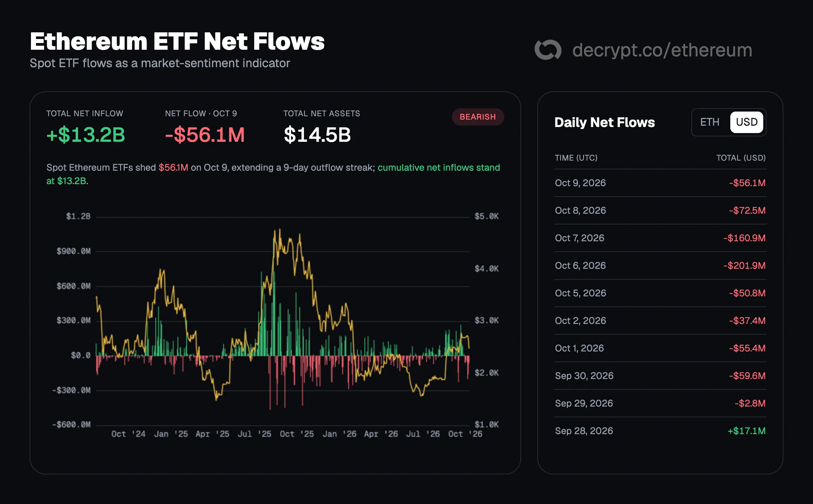Screen dimensions: 813x504
Task: Click the -$72.5M value for Oct 8
Action: (x=747, y=210)
